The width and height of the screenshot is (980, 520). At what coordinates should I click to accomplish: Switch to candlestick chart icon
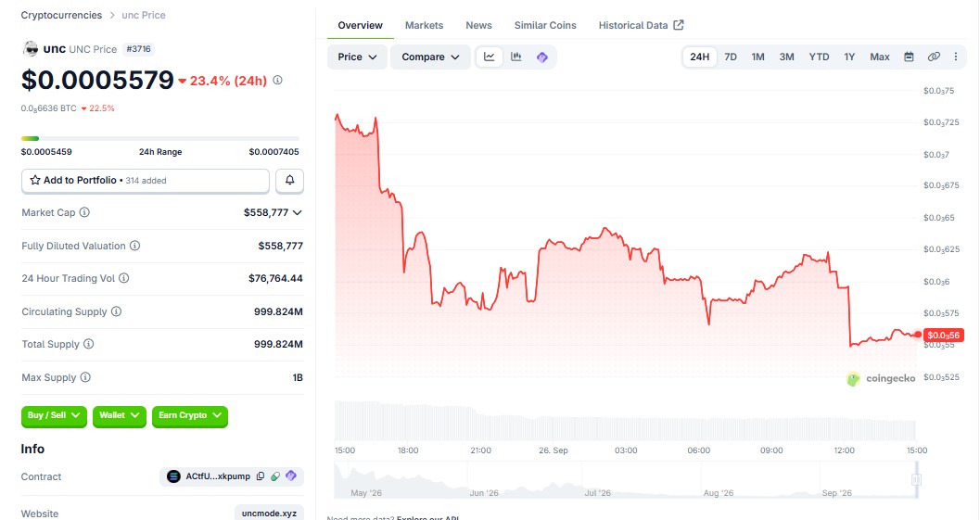coord(516,57)
